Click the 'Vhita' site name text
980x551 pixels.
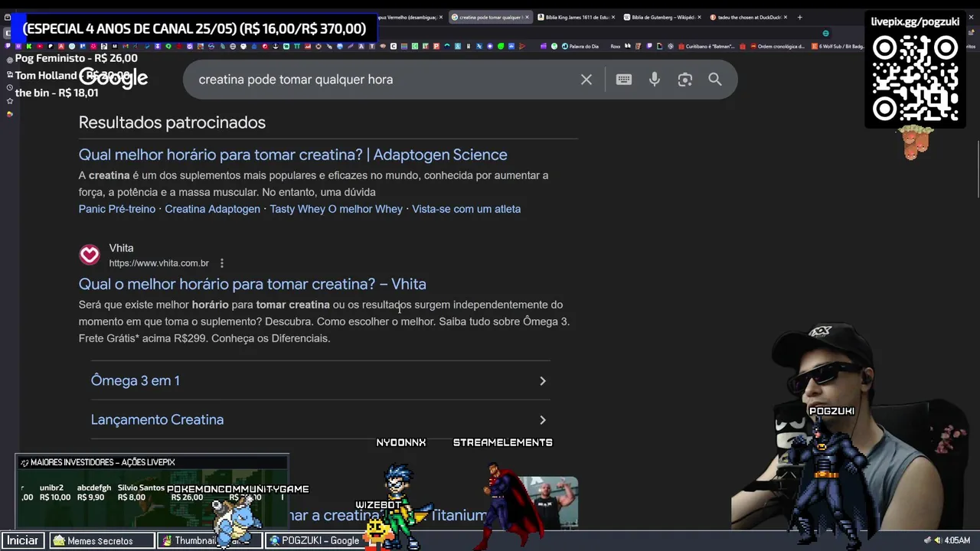click(121, 248)
